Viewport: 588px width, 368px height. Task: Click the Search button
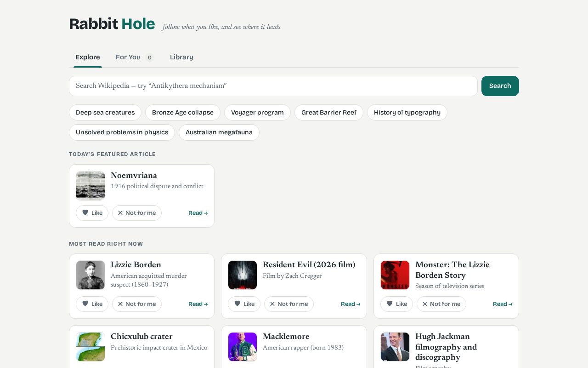pos(500,86)
